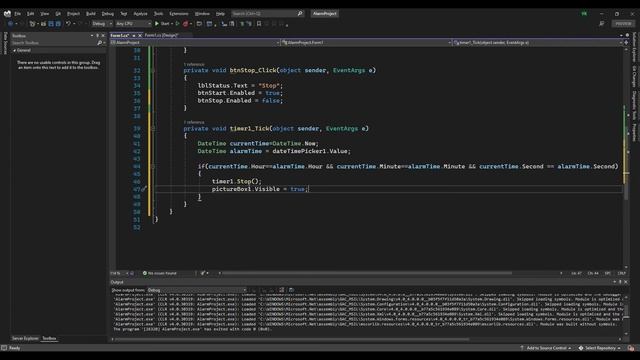This screenshot has height=360, width=640.
Task: Click the Output horizontal scrollbar
Action: coord(292,339)
